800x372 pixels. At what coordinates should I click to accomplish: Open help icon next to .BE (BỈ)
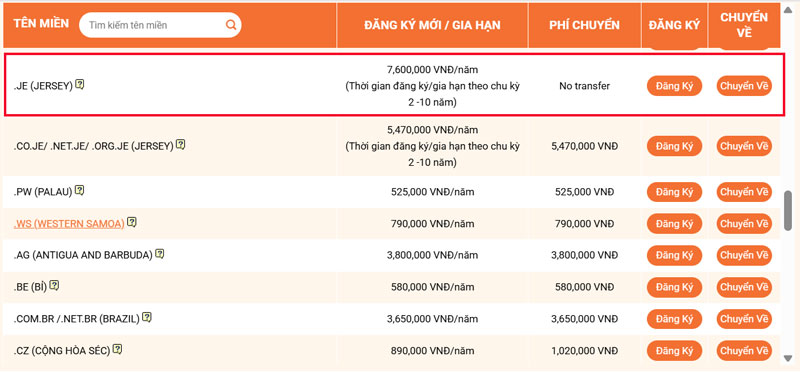coord(54,286)
